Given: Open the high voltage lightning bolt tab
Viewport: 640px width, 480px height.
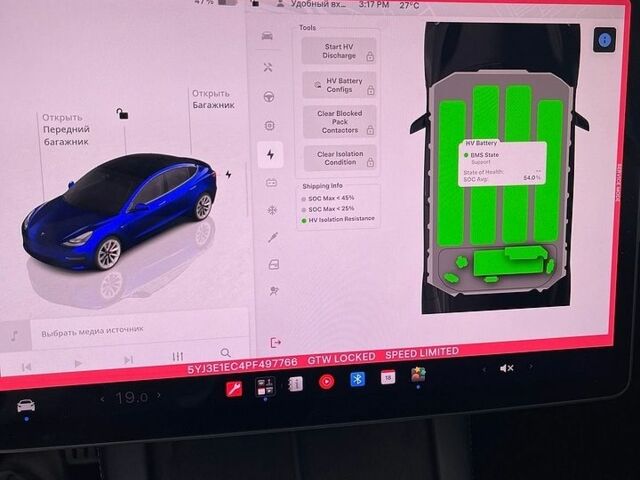Looking at the screenshot, I should click(270, 155).
